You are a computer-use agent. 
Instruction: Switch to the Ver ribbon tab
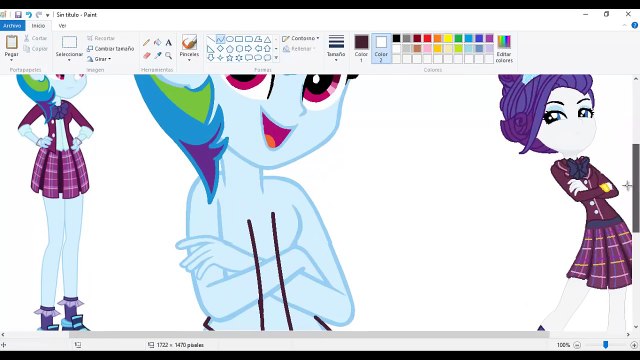click(62, 26)
